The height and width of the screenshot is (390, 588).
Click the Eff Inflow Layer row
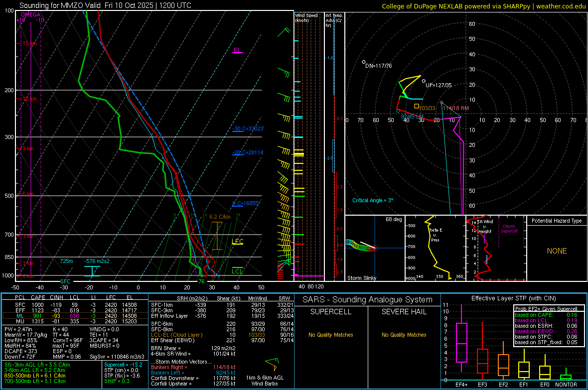click(x=222, y=316)
